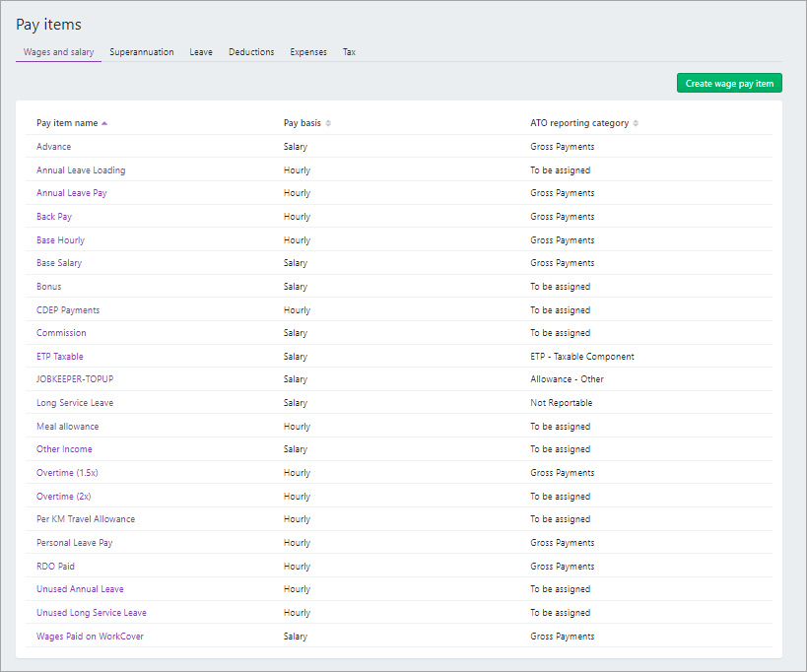Viewport: 807px width, 672px height.
Task: Open the Back Pay link
Action: (x=54, y=217)
